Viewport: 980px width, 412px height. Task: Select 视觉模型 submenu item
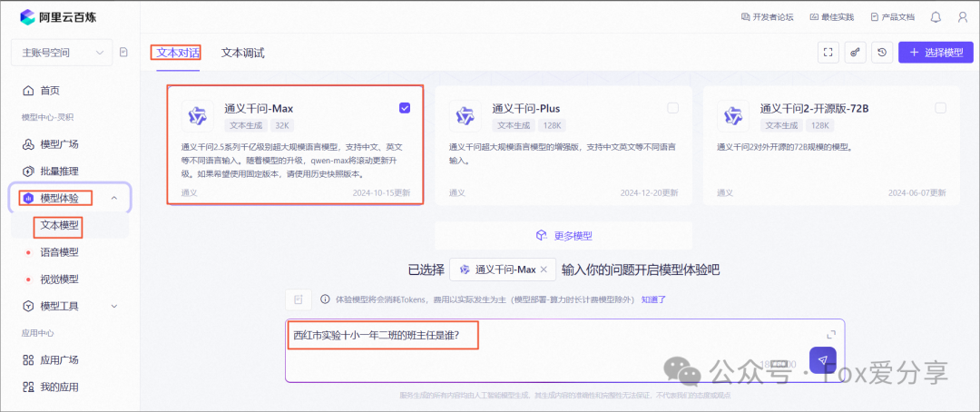59,279
